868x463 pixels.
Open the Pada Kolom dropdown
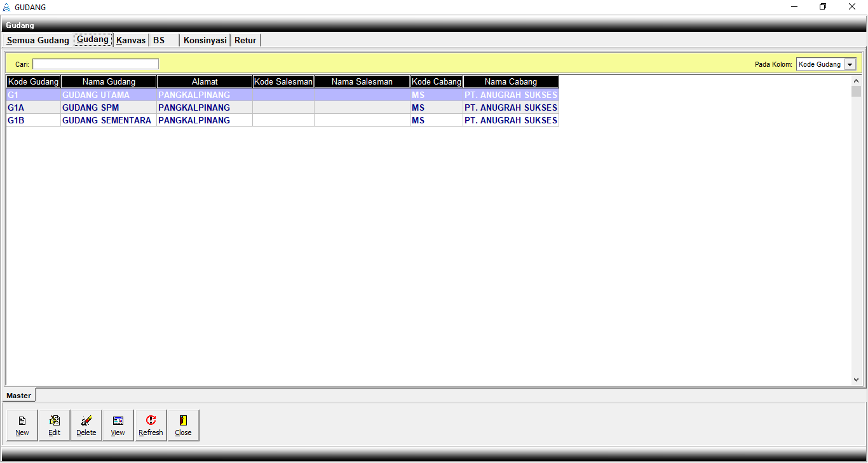coord(850,64)
